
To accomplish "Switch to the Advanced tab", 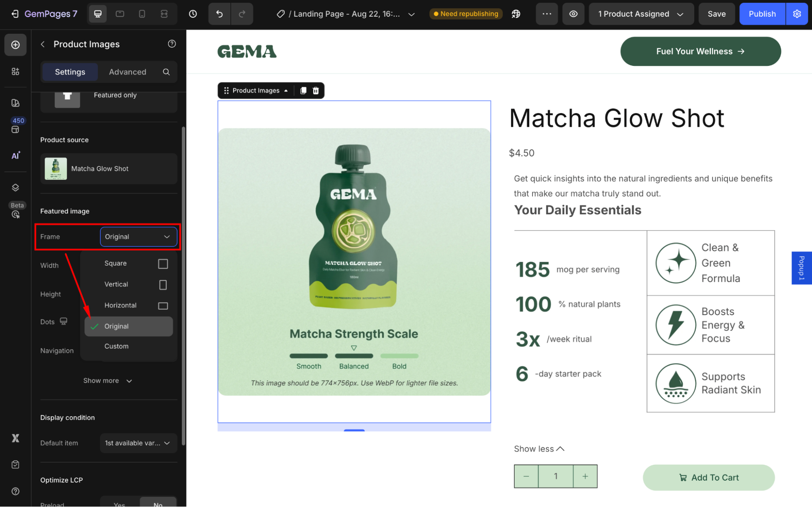I will (127, 72).
